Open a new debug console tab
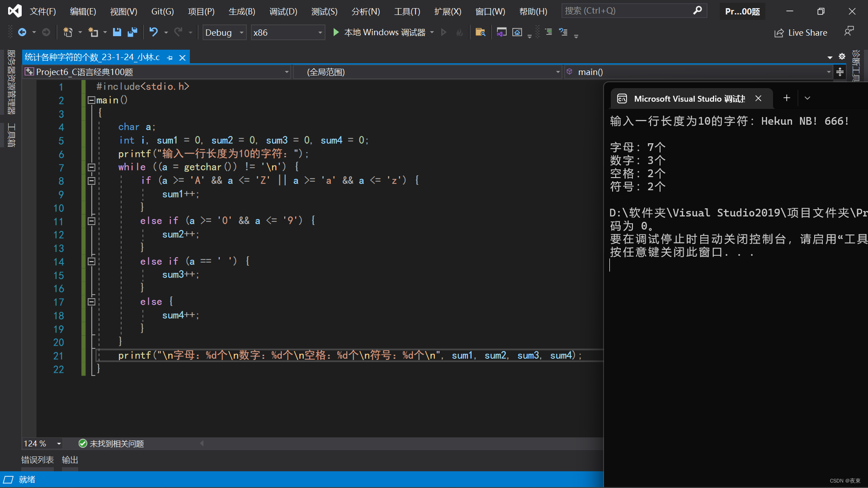868x488 pixels. click(787, 98)
